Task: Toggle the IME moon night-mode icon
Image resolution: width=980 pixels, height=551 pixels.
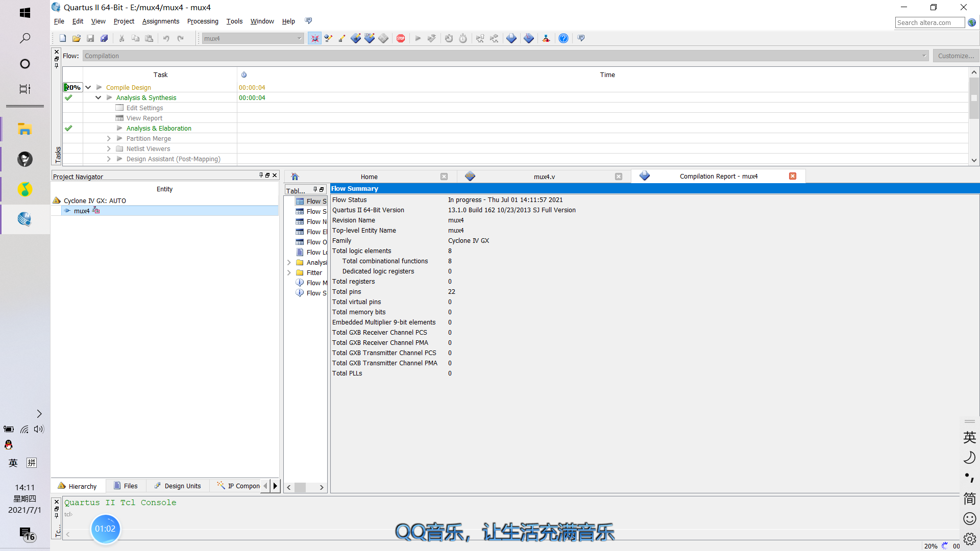Action: click(x=969, y=458)
